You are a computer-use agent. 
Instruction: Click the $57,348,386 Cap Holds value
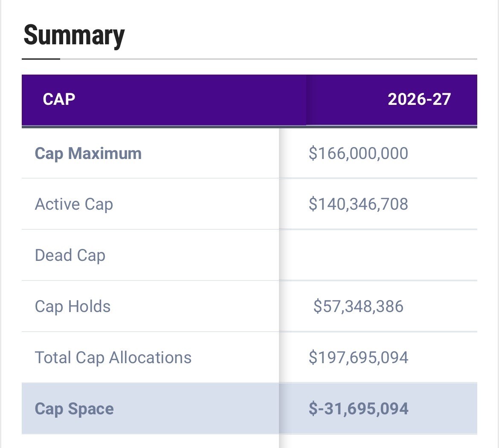(x=358, y=306)
